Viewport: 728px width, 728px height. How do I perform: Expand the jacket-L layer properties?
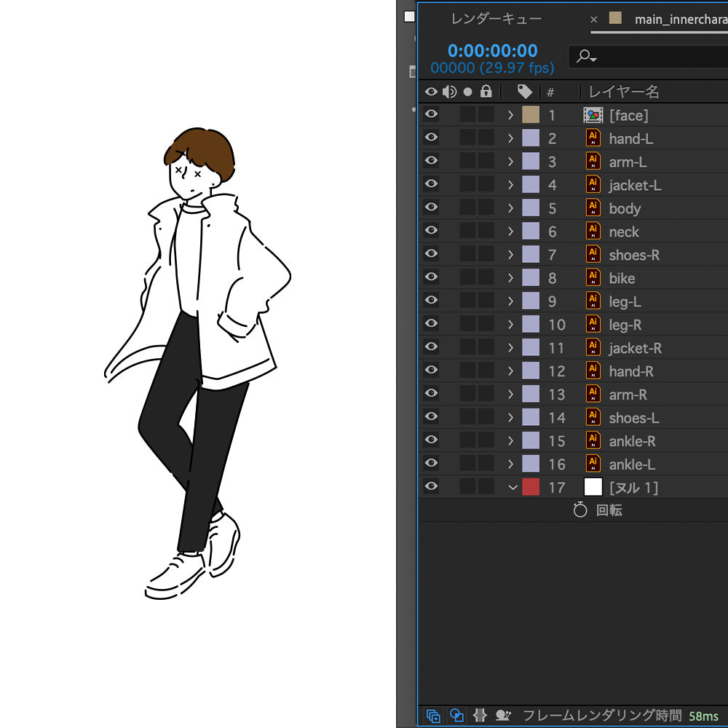[x=510, y=185]
